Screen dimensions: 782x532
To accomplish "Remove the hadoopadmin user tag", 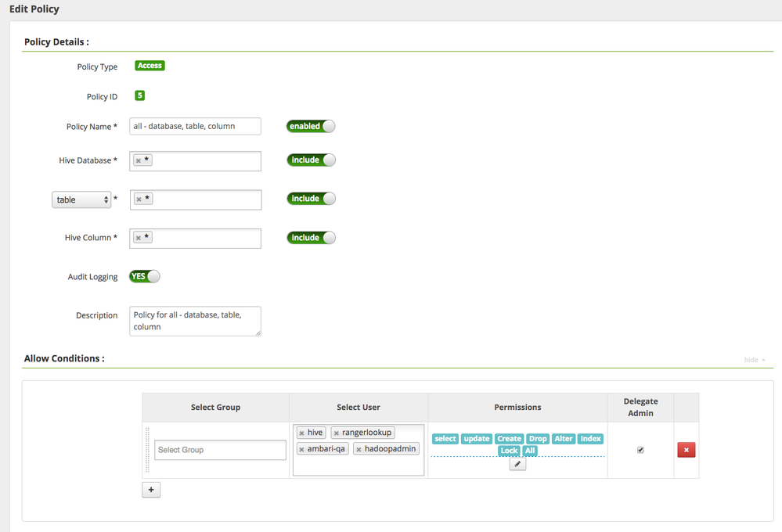I will click(359, 450).
